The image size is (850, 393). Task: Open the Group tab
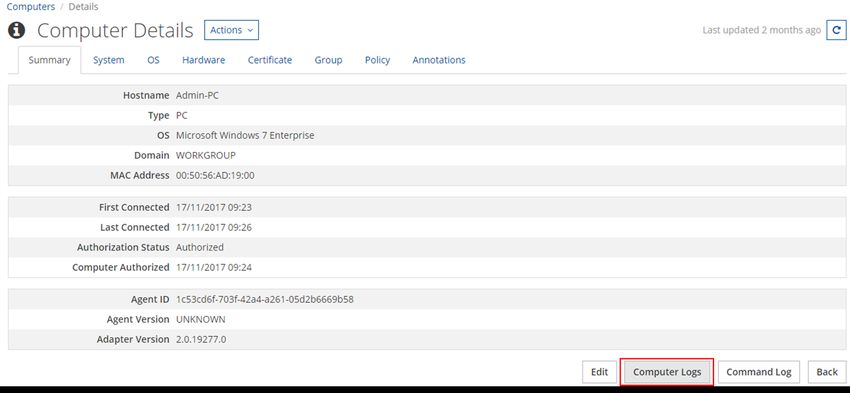(329, 60)
